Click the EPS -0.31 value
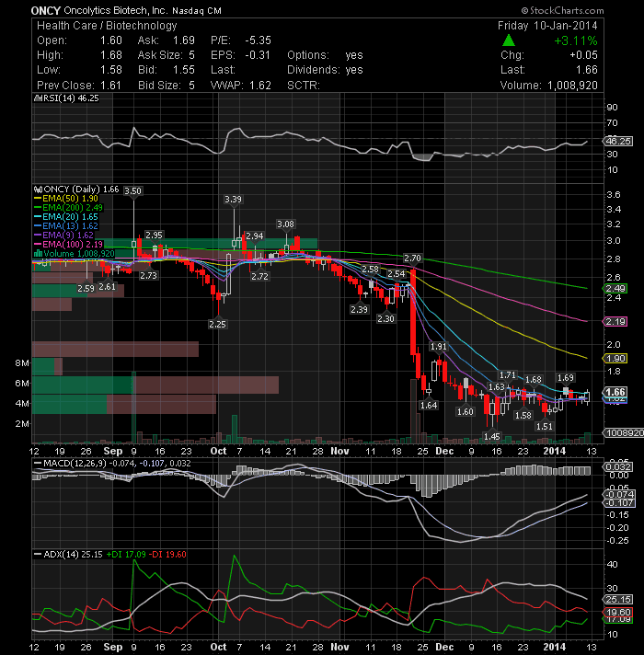This screenshot has height=655, width=644. tap(258, 55)
